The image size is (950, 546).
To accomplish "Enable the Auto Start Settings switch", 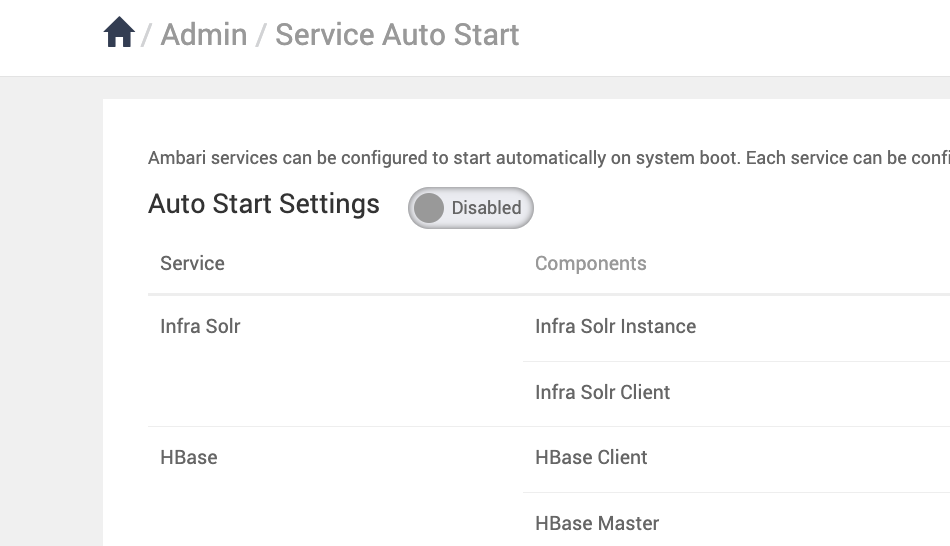I will click(x=471, y=208).
